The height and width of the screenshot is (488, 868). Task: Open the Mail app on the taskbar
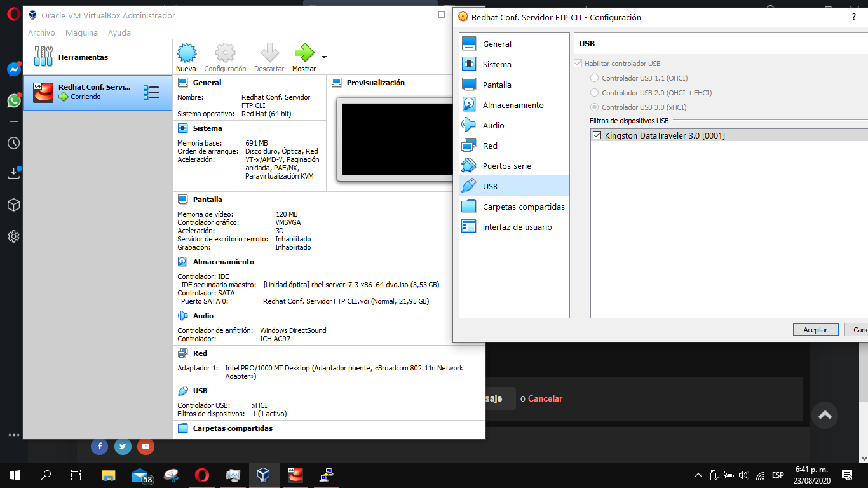coord(141,475)
